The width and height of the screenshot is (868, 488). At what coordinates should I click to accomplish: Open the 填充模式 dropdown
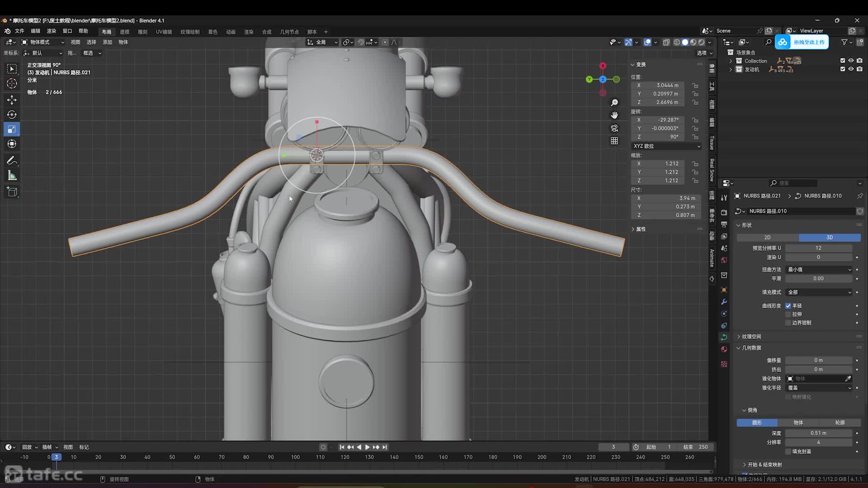point(819,292)
